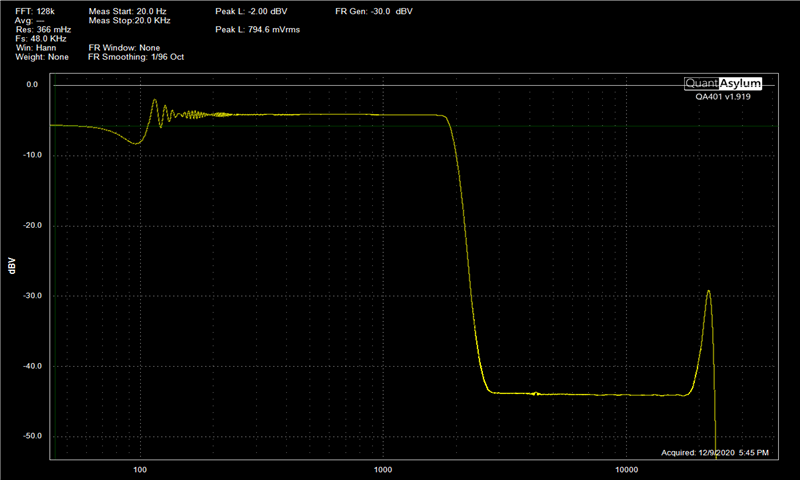Click the QA401 v1.919 version label
This screenshot has height=480, width=800.
[x=723, y=96]
